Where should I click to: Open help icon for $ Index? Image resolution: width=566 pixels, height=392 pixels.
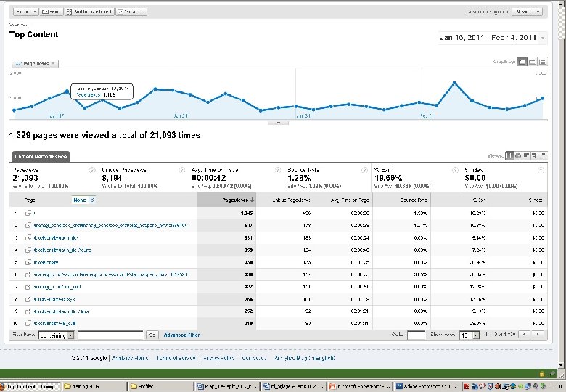[x=541, y=171]
